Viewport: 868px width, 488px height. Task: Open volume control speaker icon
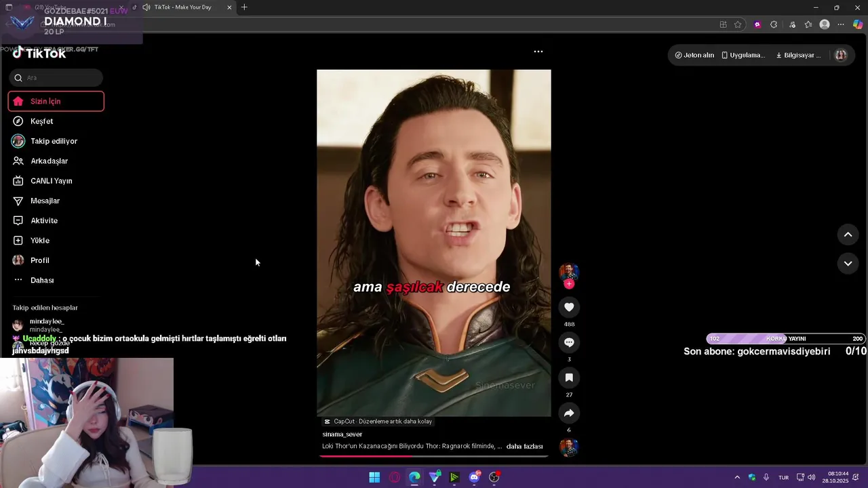(x=812, y=477)
